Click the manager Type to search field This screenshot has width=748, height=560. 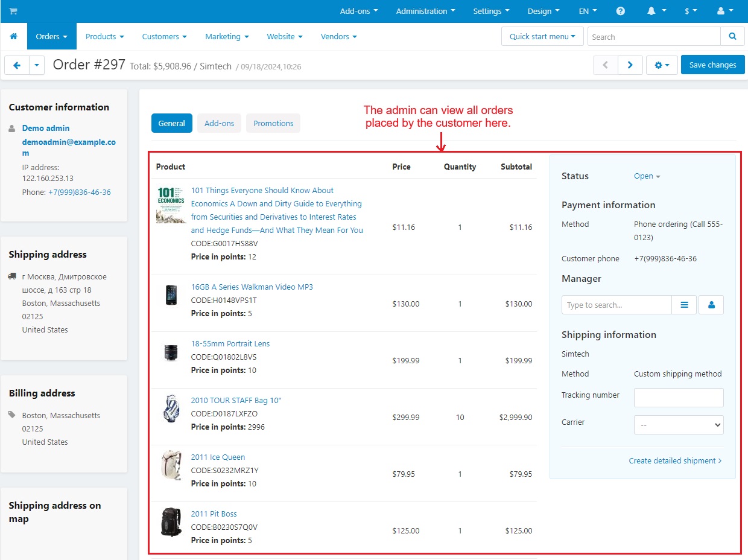pyautogui.click(x=616, y=305)
